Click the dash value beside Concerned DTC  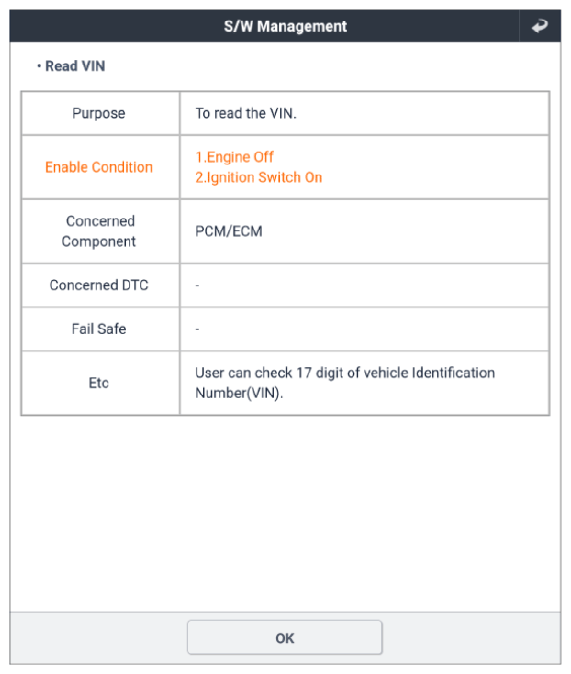pyautogui.click(x=197, y=285)
